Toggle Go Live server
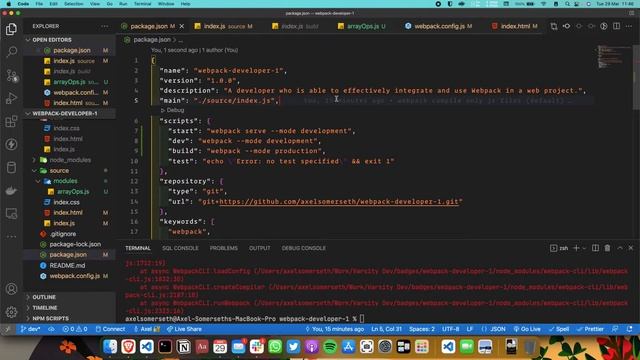The width and height of the screenshot is (640, 360). (x=527, y=329)
